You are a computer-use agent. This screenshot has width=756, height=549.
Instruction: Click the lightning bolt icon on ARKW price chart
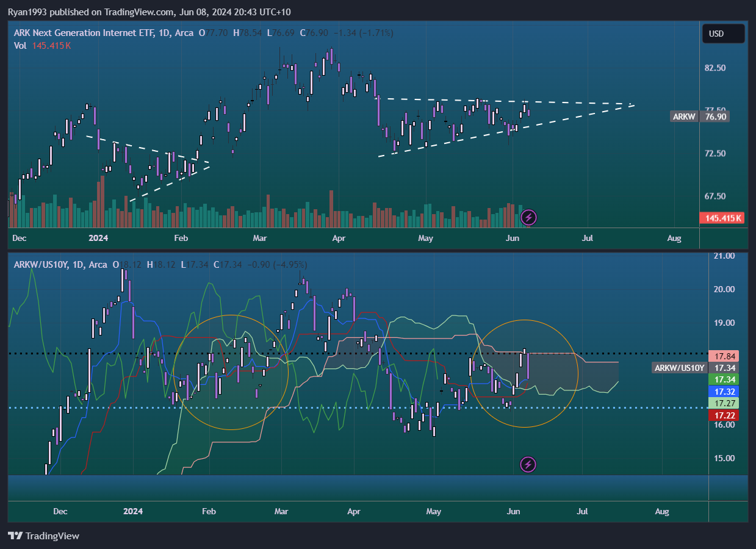[528, 217]
